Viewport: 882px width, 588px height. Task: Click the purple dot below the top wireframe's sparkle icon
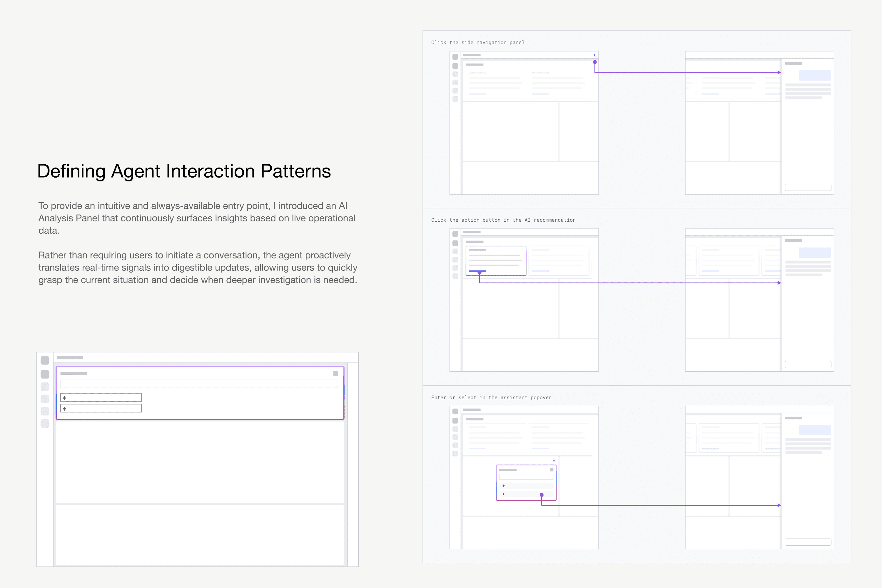[x=595, y=62]
